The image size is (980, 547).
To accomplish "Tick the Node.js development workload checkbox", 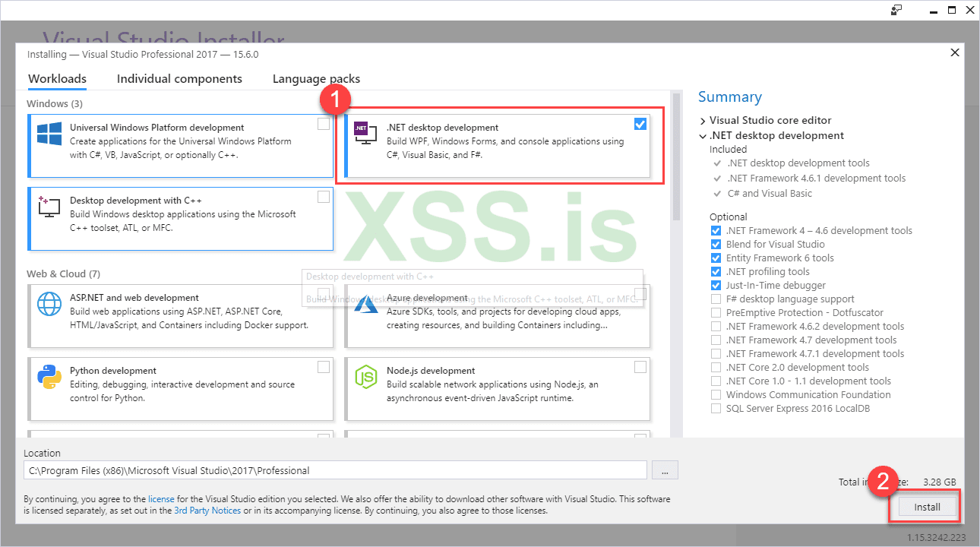I will pyautogui.click(x=640, y=367).
